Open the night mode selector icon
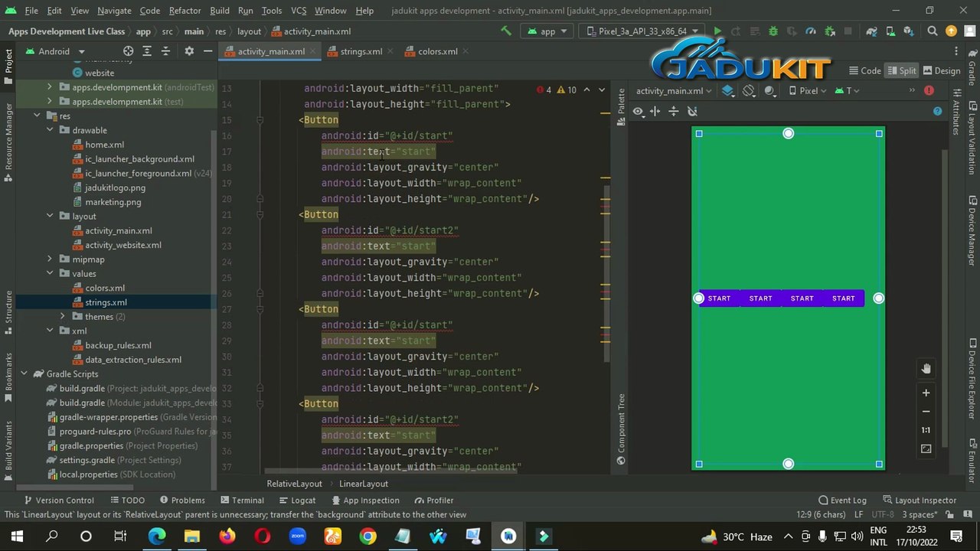The width and height of the screenshot is (980, 551). click(769, 91)
